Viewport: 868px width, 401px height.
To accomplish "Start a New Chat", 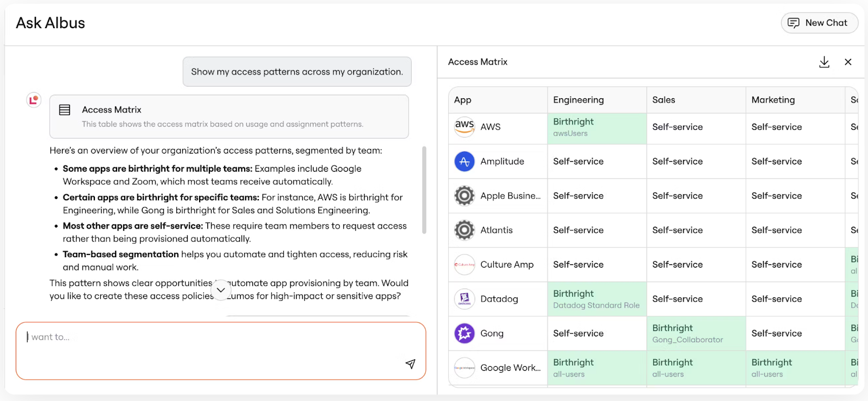I will click(819, 23).
